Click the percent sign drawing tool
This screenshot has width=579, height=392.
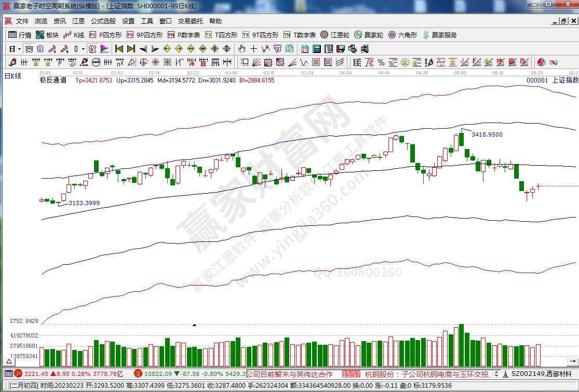(x=381, y=62)
